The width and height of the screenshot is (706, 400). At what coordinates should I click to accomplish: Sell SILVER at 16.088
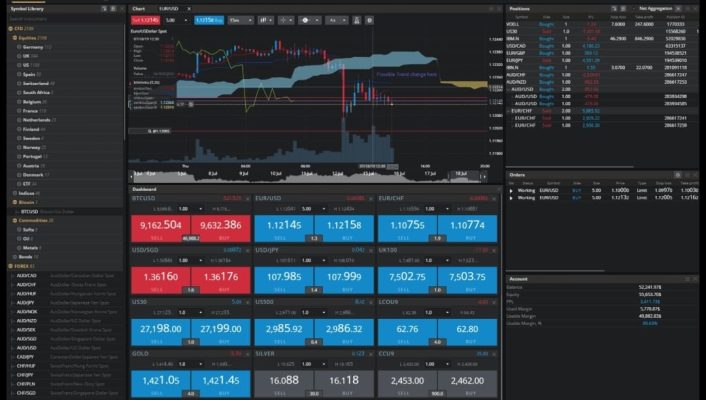(284, 384)
